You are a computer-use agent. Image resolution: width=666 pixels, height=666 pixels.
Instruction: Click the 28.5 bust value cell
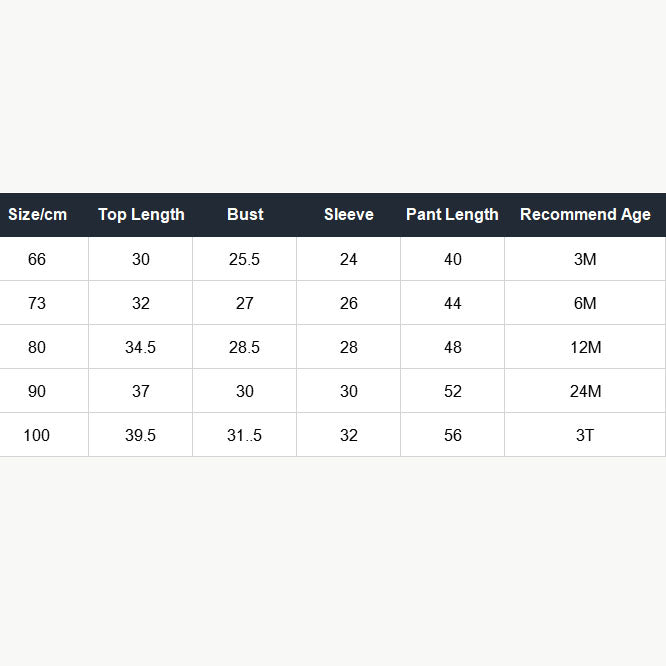pos(245,347)
